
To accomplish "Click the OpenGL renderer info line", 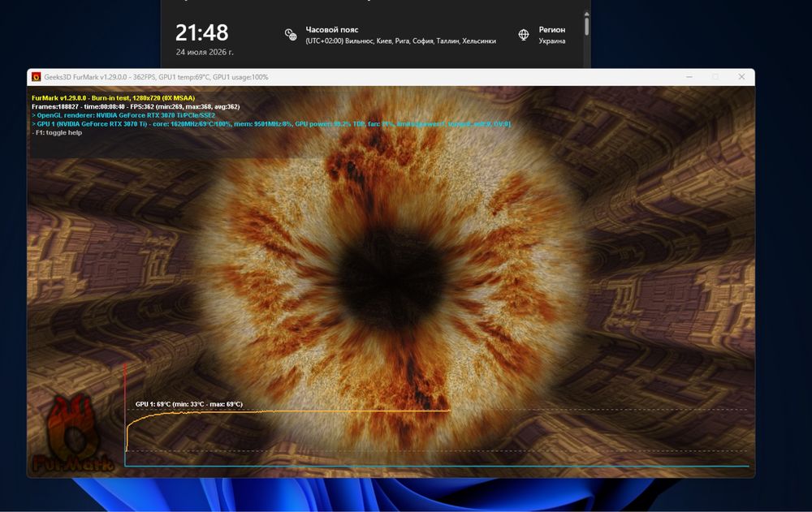I will click(123, 115).
